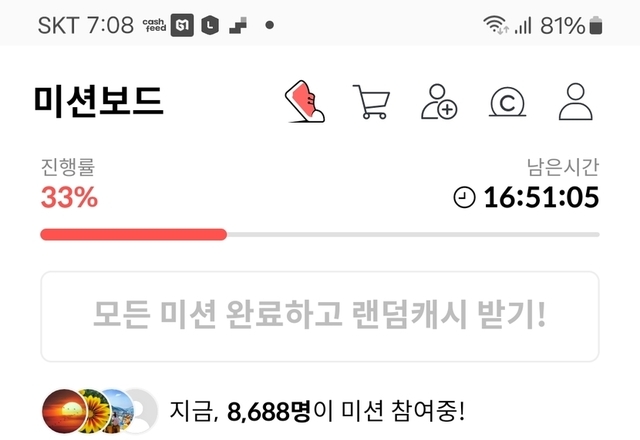Viewport: 640px width, 440px height.
Task: Tap the invite friend person-plus icon
Action: click(x=439, y=102)
